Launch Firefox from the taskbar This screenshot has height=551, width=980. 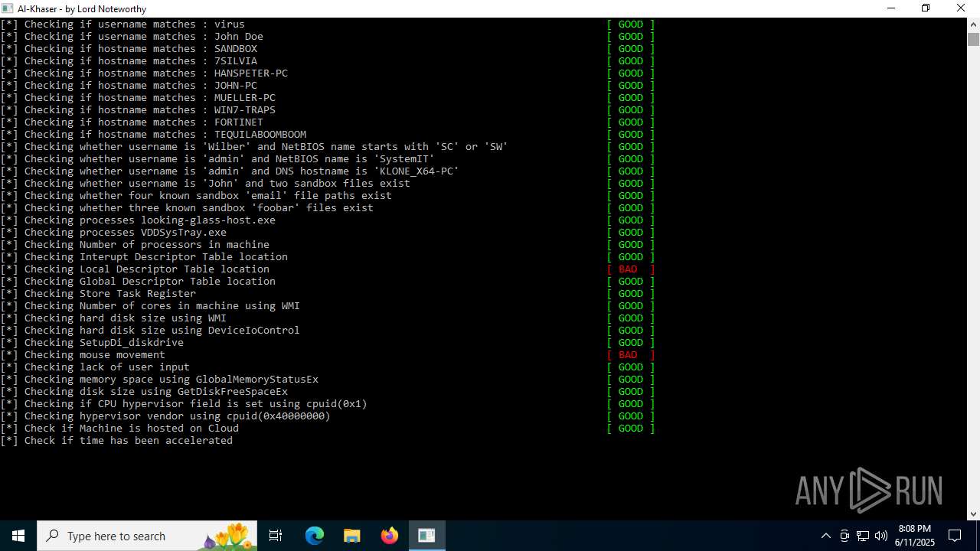click(x=390, y=536)
